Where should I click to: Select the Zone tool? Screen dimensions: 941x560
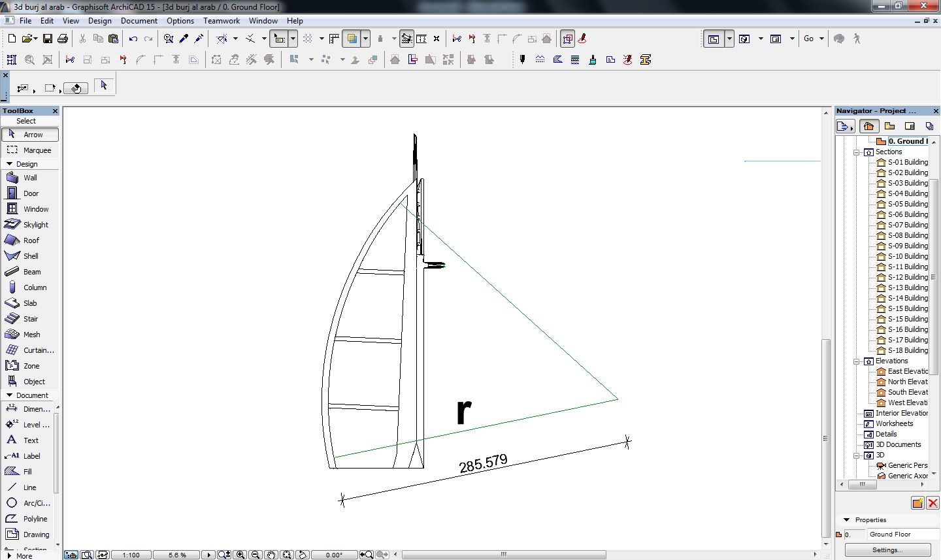tap(30, 366)
